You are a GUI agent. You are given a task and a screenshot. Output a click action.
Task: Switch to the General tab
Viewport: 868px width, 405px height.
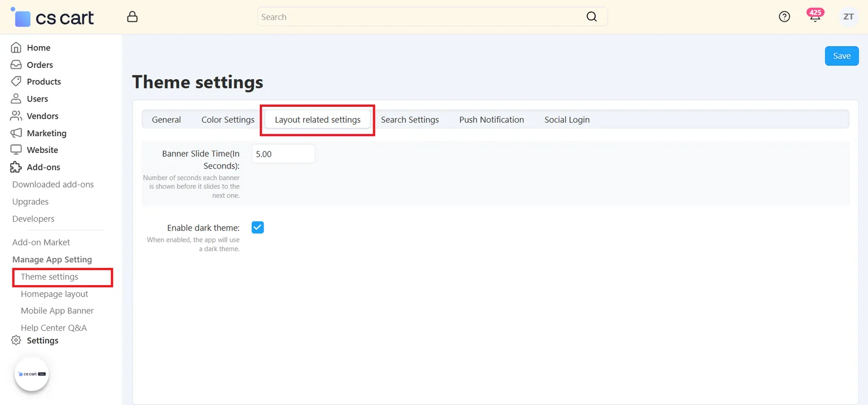click(x=167, y=120)
